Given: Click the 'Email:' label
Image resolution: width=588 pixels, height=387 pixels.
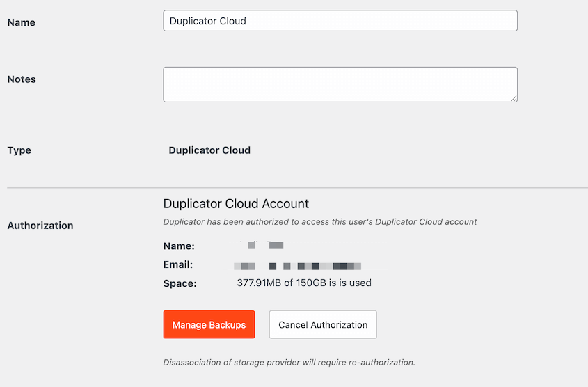Looking at the screenshot, I should [177, 264].
